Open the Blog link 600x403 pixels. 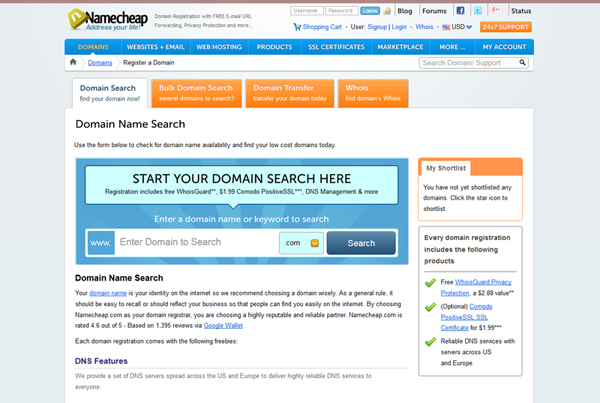point(404,11)
